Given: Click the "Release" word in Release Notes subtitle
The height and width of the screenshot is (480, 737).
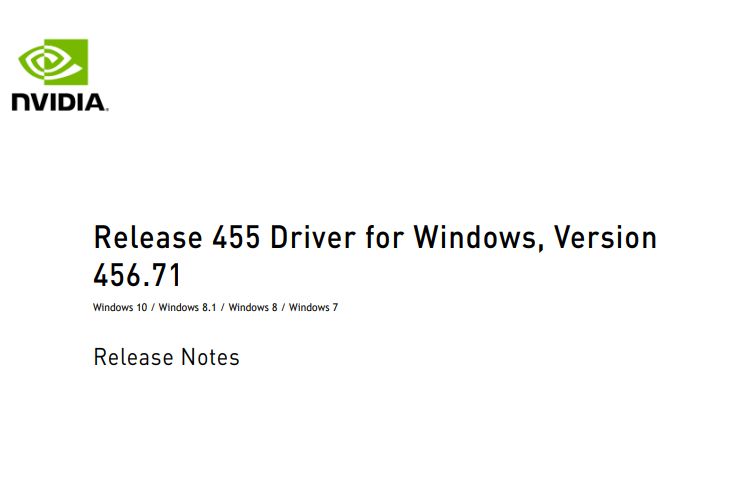Looking at the screenshot, I should tap(134, 357).
